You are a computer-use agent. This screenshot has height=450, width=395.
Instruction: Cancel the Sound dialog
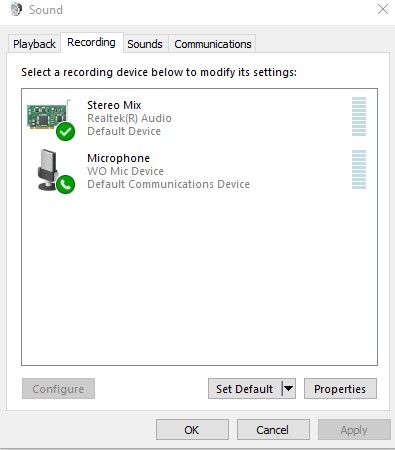pyautogui.click(x=273, y=430)
